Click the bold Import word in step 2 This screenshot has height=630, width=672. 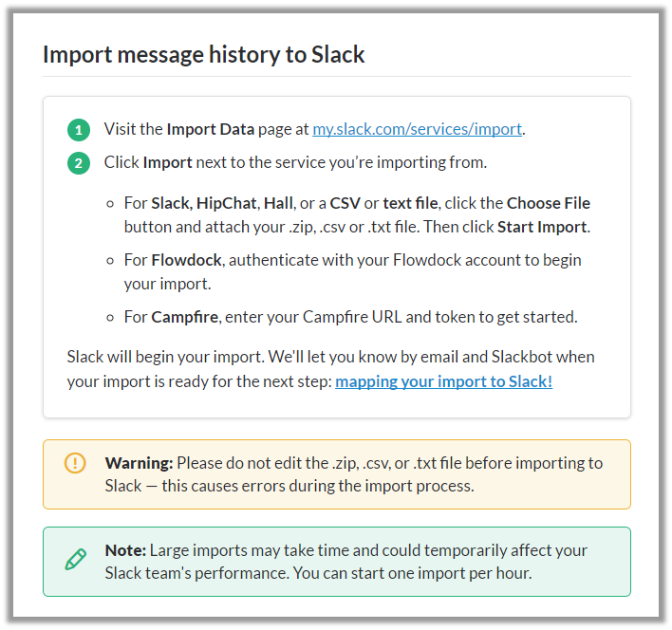[x=168, y=162]
